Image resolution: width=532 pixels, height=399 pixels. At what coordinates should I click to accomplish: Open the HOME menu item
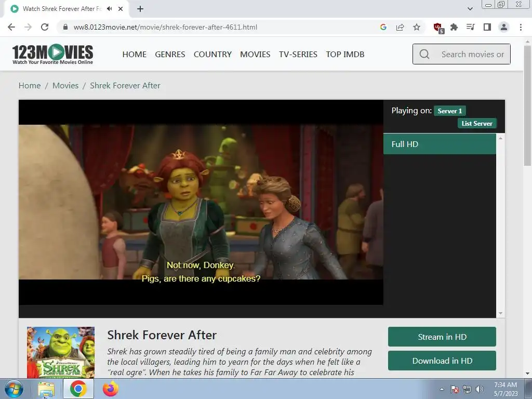coord(135,54)
